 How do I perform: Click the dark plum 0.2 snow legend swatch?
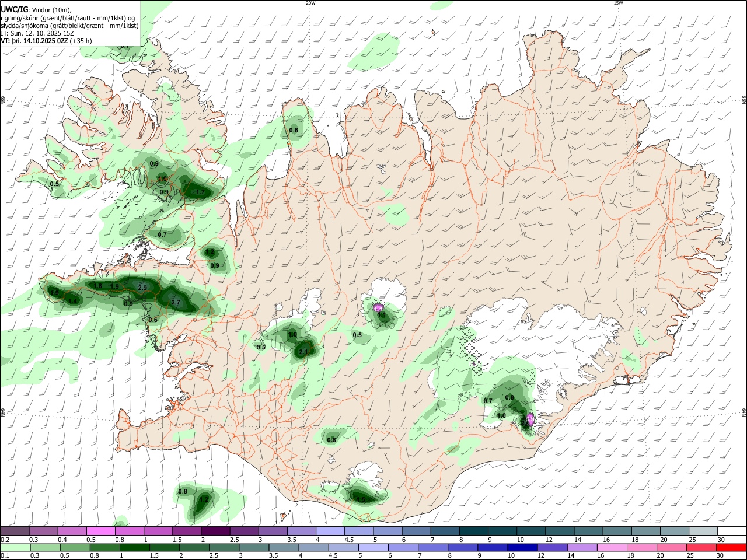pos(15,531)
